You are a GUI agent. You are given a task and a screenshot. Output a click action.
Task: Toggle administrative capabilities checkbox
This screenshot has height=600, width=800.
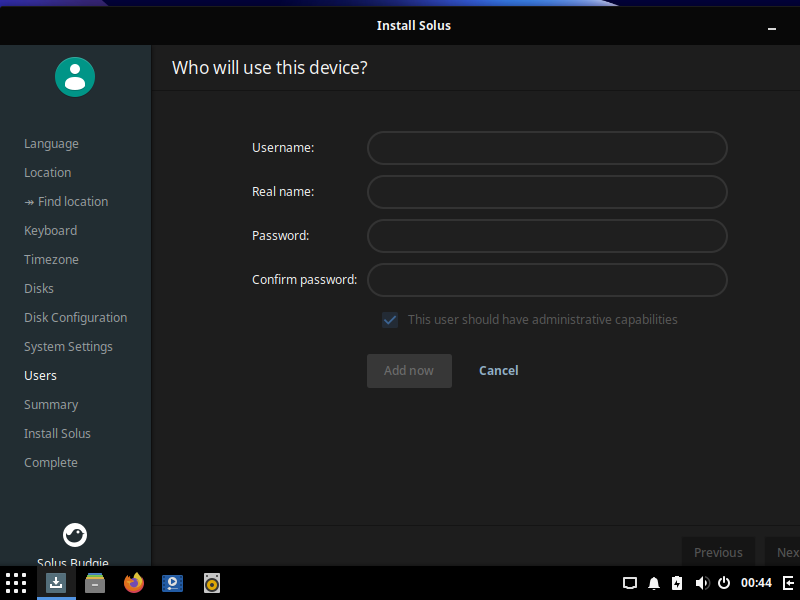coord(390,320)
